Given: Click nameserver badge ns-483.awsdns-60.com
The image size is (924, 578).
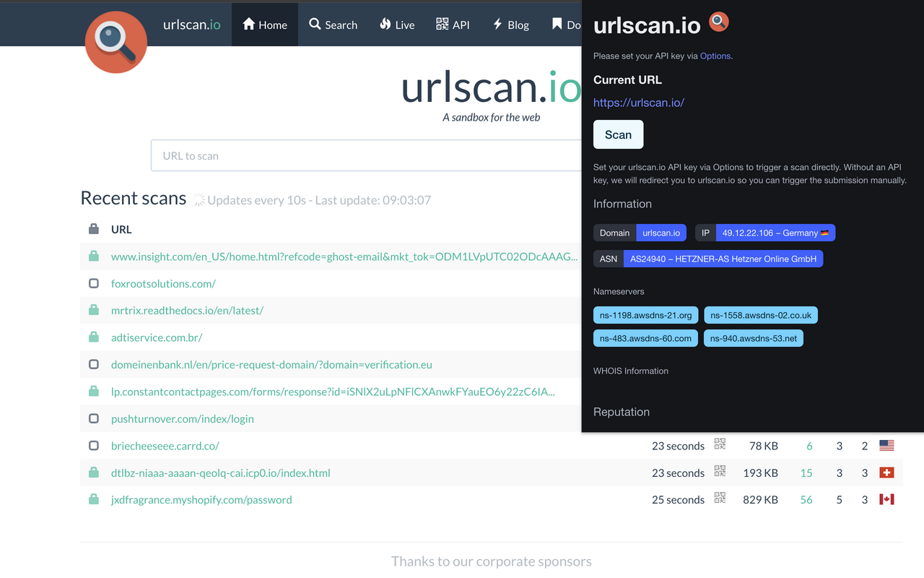Looking at the screenshot, I should pos(645,337).
